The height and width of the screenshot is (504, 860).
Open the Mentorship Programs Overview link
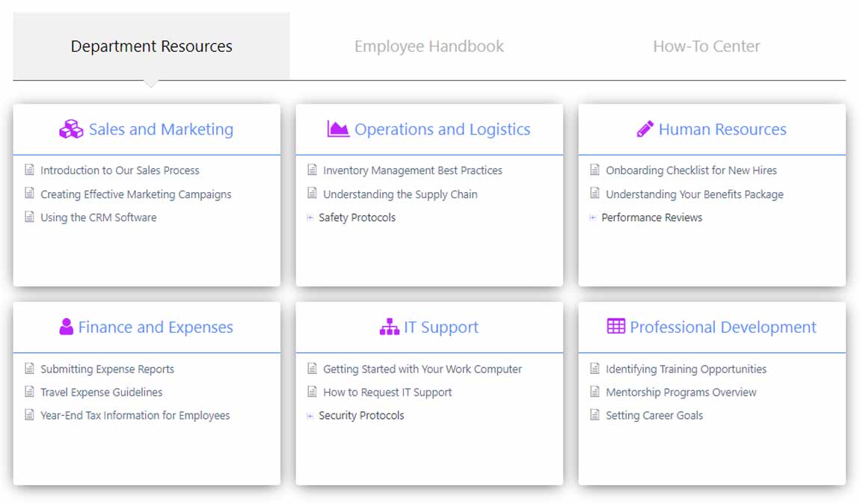[x=681, y=392]
